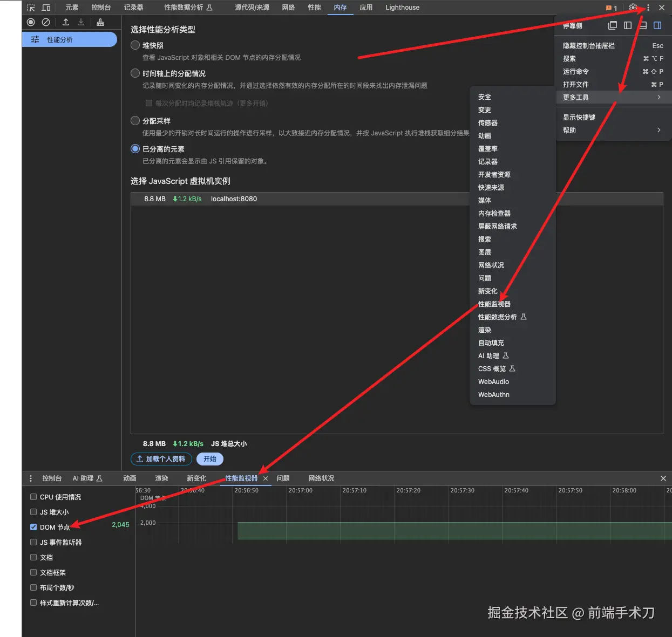Select 屏蔽网络请求 in the tools submenu
This screenshot has height=637, width=672.
[x=512, y=227]
